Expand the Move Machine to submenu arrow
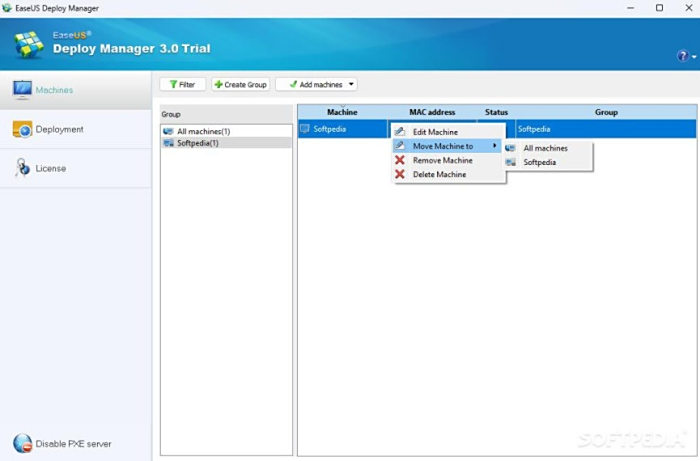The image size is (700, 461). [494, 146]
